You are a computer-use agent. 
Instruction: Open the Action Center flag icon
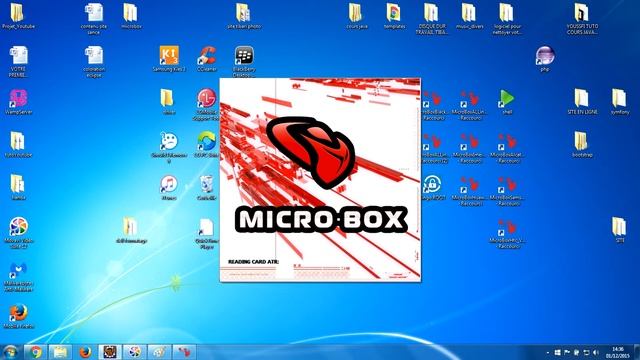(x=567, y=352)
